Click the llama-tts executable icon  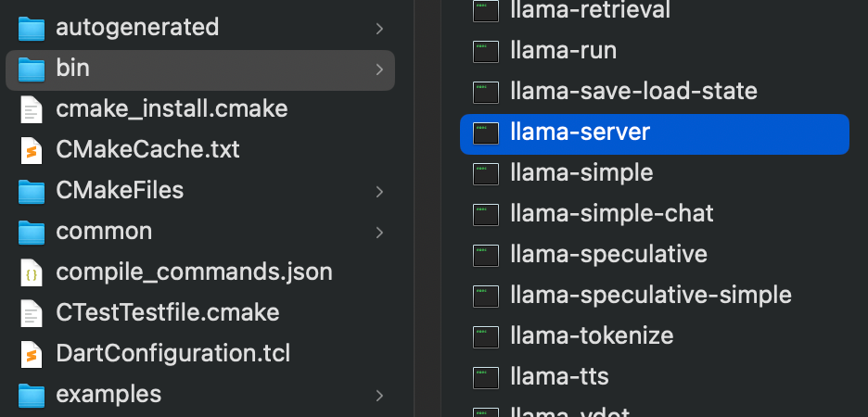[x=486, y=377]
